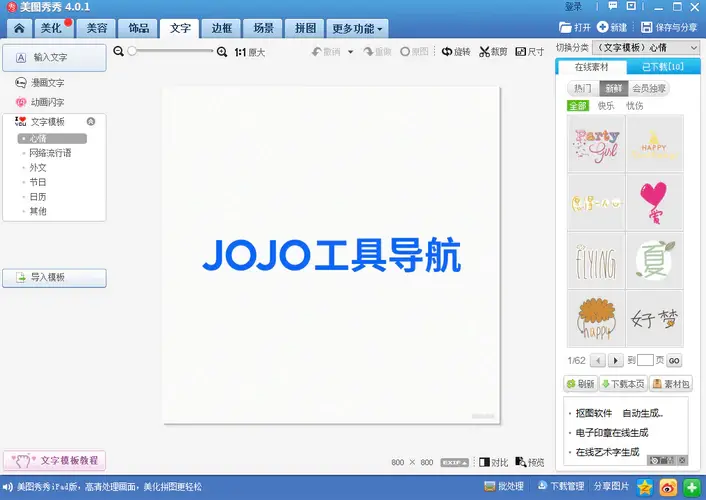Switch to the 美容 tab
The height and width of the screenshot is (500, 706).
[x=96, y=28]
